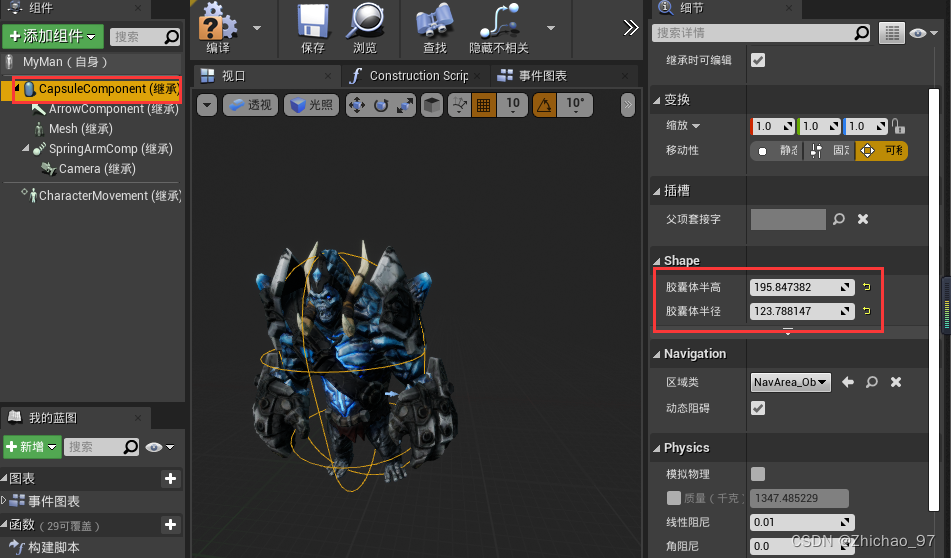The image size is (951, 558).
Task: Expand the toolbar overflow double-chevron
Action: (x=631, y=28)
